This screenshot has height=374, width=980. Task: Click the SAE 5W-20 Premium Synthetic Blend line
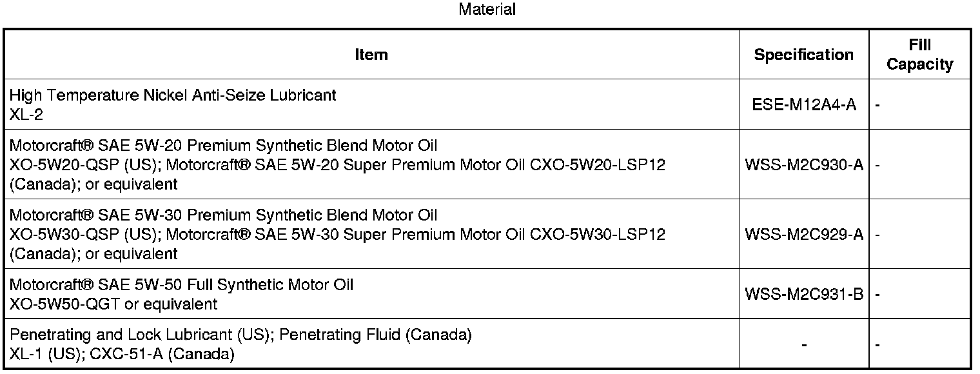click(x=223, y=146)
